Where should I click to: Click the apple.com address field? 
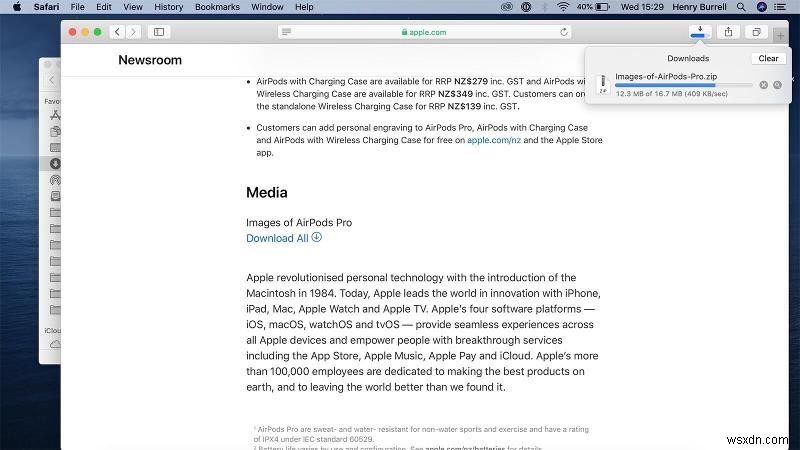[x=424, y=32]
